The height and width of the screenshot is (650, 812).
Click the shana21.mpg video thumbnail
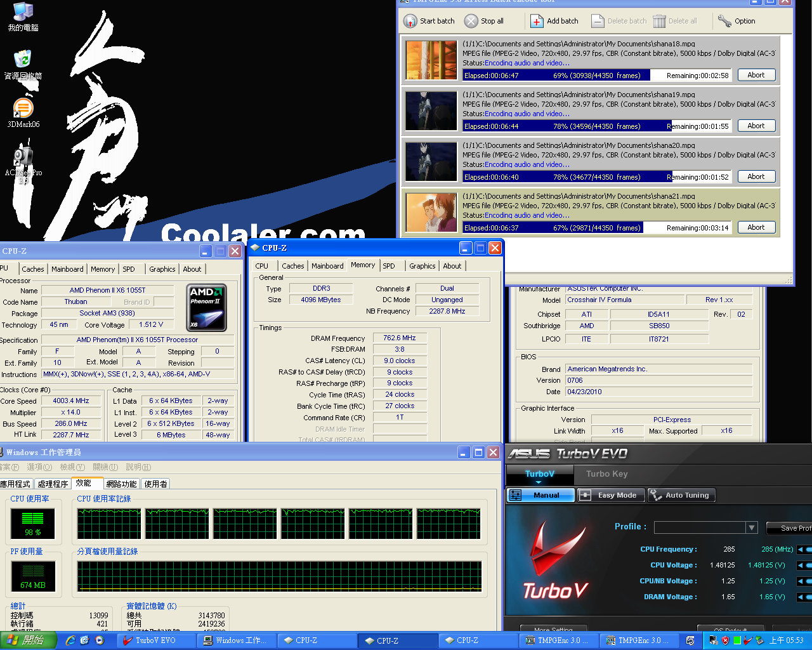431,213
